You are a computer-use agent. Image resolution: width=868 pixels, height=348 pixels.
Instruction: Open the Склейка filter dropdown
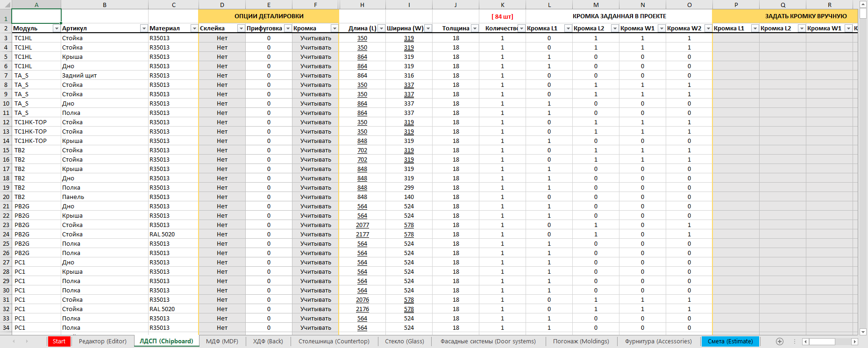point(241,28)
